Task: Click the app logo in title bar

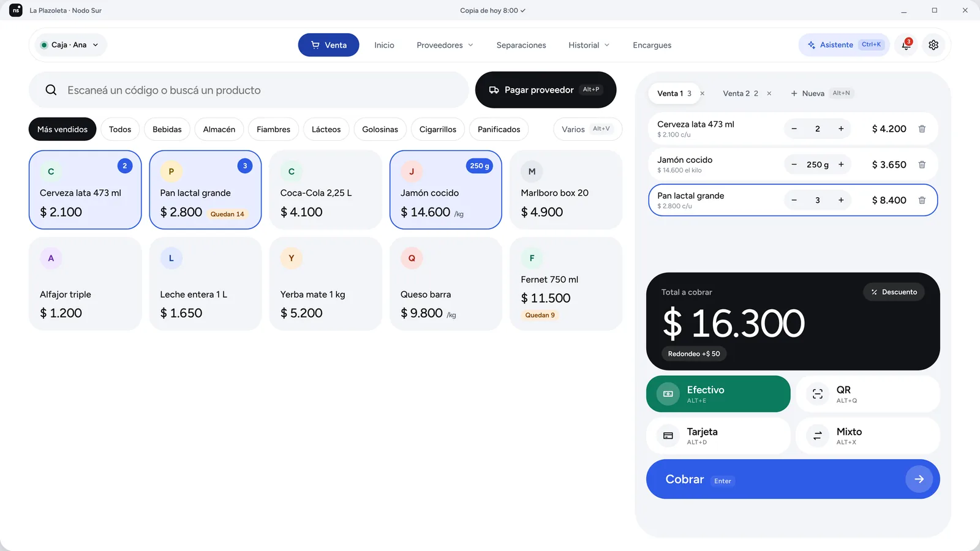Action: pyautogui.click(x=16, y=10)
